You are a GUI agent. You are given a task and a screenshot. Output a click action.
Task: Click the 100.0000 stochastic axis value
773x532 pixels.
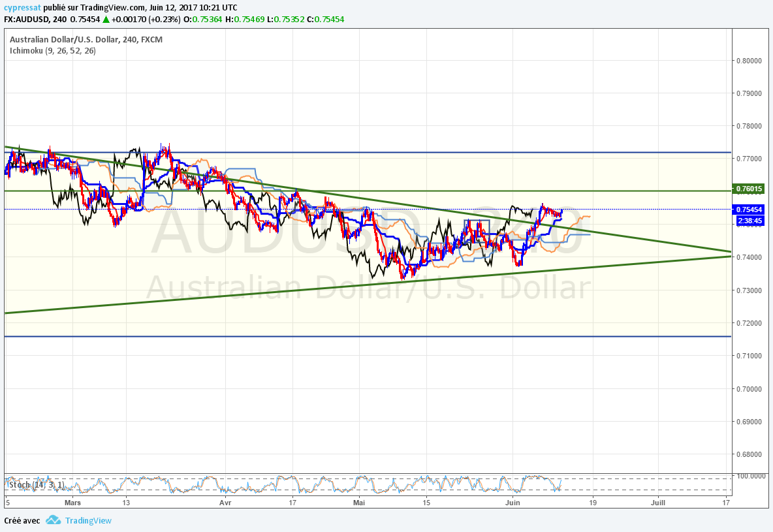click(751, 476)
